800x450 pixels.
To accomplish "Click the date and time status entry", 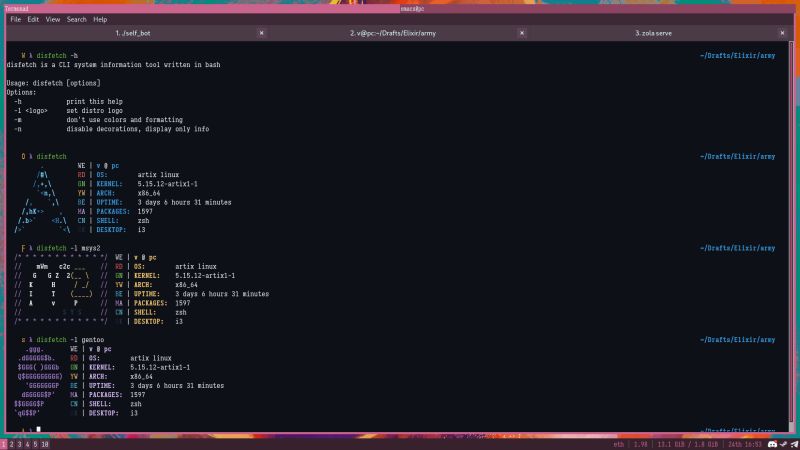I will [x=745, y=444].
